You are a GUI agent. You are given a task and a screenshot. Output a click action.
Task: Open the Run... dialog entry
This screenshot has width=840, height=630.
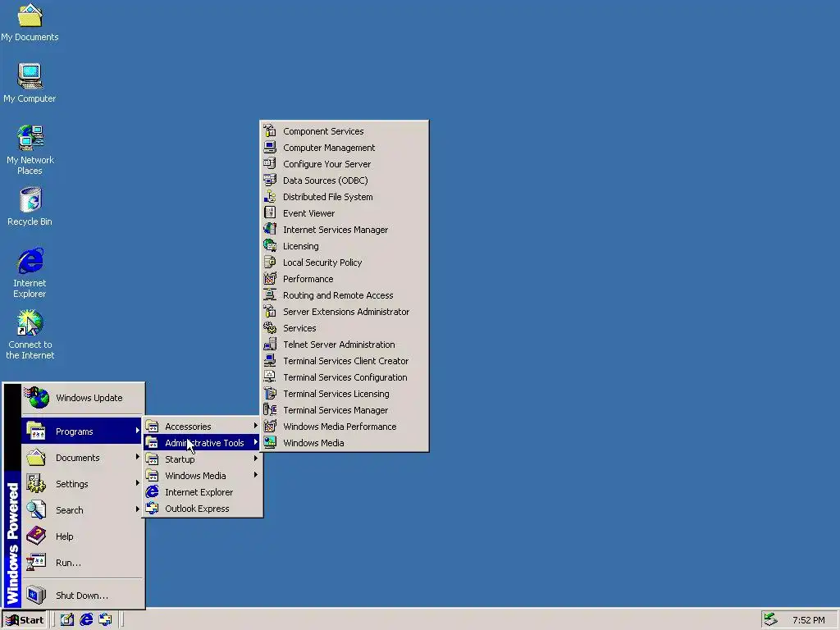click(x=83, y=563)
